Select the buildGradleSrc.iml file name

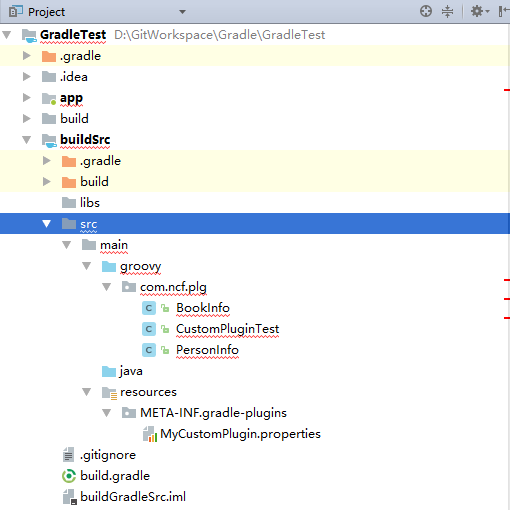[x=133, y=497]
